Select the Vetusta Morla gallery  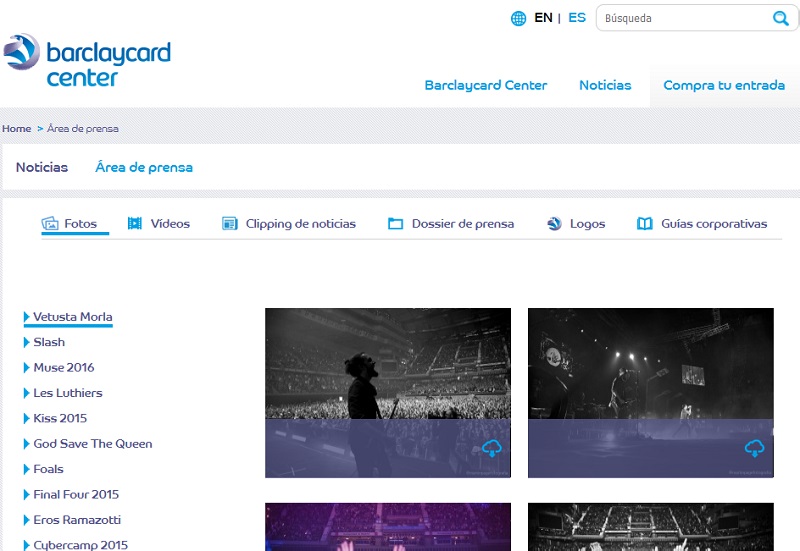pyautogui.click(x=72, y=317)
